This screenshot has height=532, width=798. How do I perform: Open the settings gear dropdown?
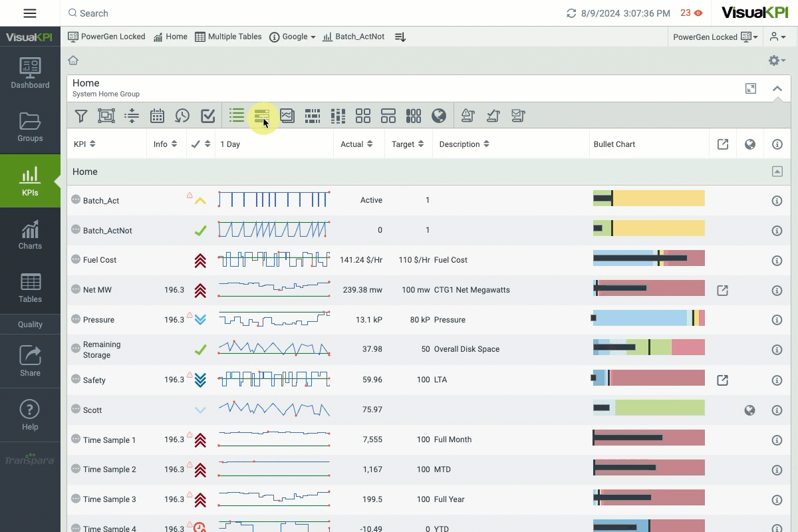(x=776, y=61)
